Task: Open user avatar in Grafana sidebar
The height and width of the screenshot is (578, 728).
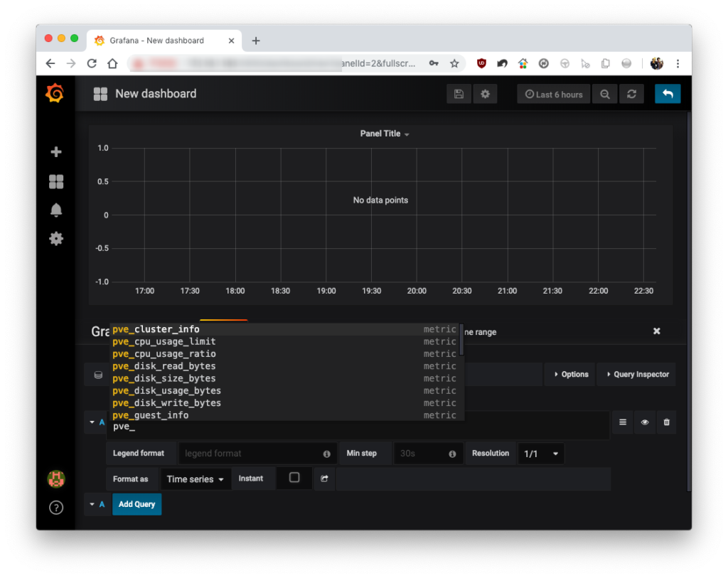Action: (56, 478)
